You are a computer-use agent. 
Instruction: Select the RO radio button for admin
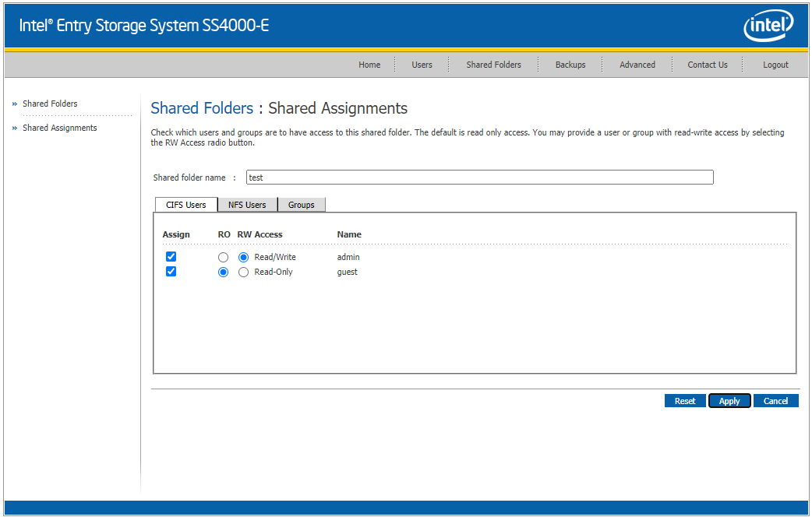point(223,257)
